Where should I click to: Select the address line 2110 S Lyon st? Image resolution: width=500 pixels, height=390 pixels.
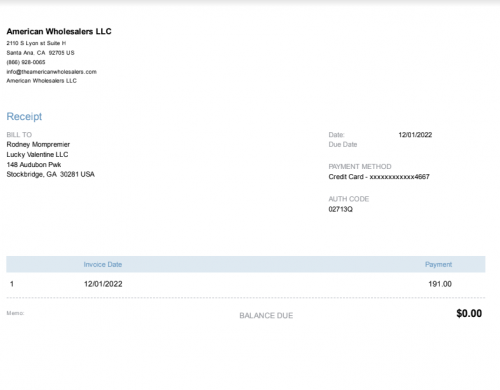[x=36, y=43]
